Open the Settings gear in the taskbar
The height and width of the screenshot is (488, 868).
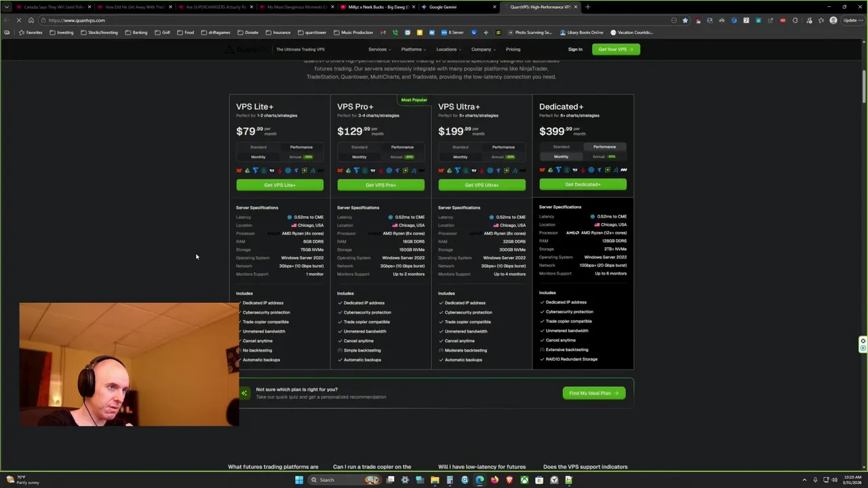[x=405, y=480]
